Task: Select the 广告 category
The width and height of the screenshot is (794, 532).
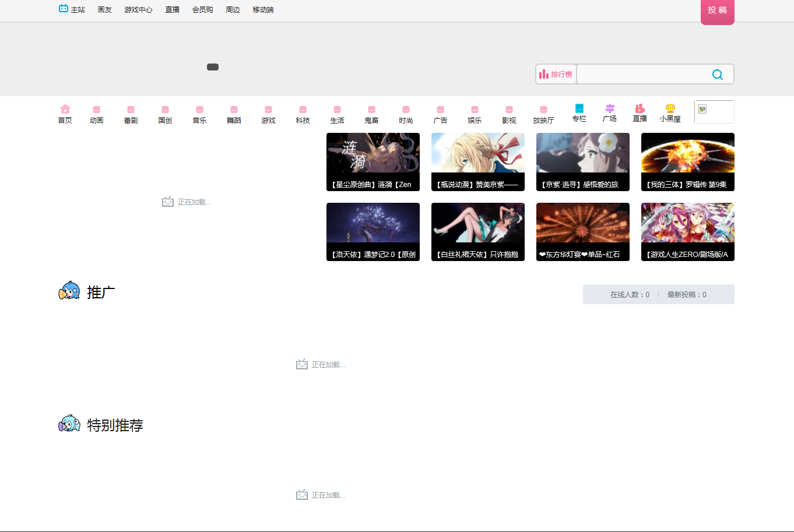Action: click(441, 115)
